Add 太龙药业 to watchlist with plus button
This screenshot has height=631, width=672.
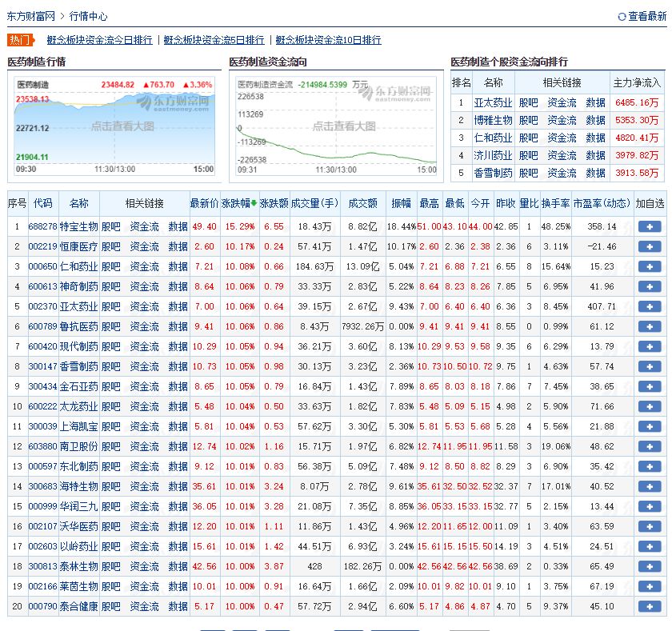pos(650,406)
